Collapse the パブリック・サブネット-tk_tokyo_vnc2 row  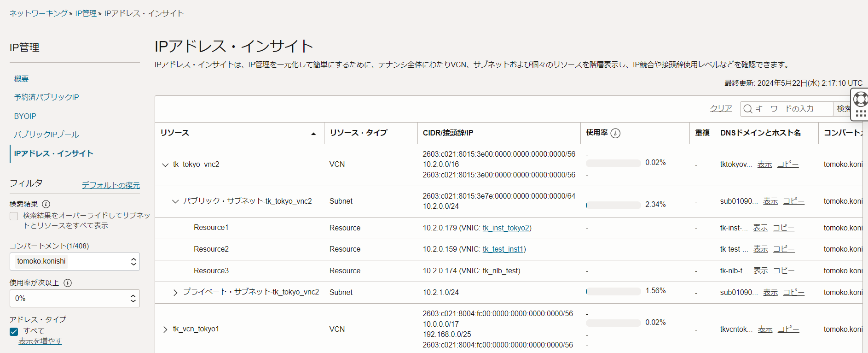[x=175, y=201]
